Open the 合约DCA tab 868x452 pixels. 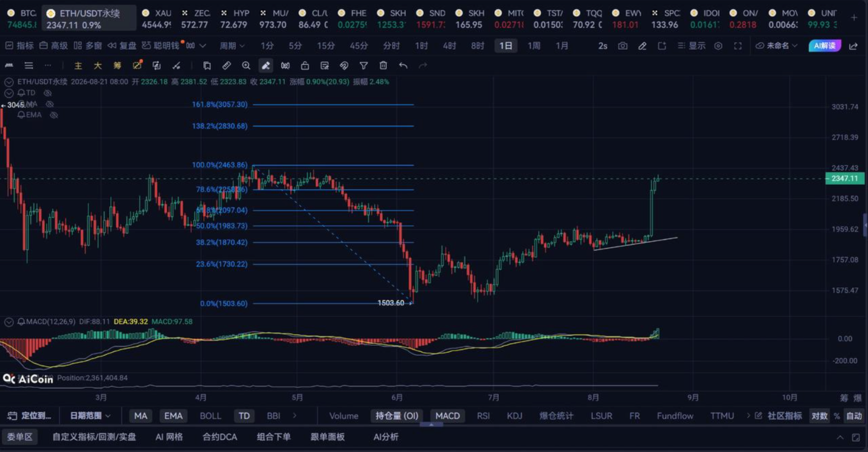219,437
